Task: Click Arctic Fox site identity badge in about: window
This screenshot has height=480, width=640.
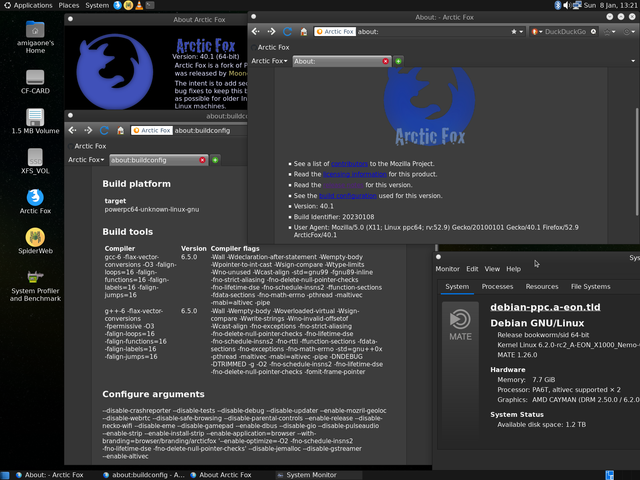Action: [335, 31]
